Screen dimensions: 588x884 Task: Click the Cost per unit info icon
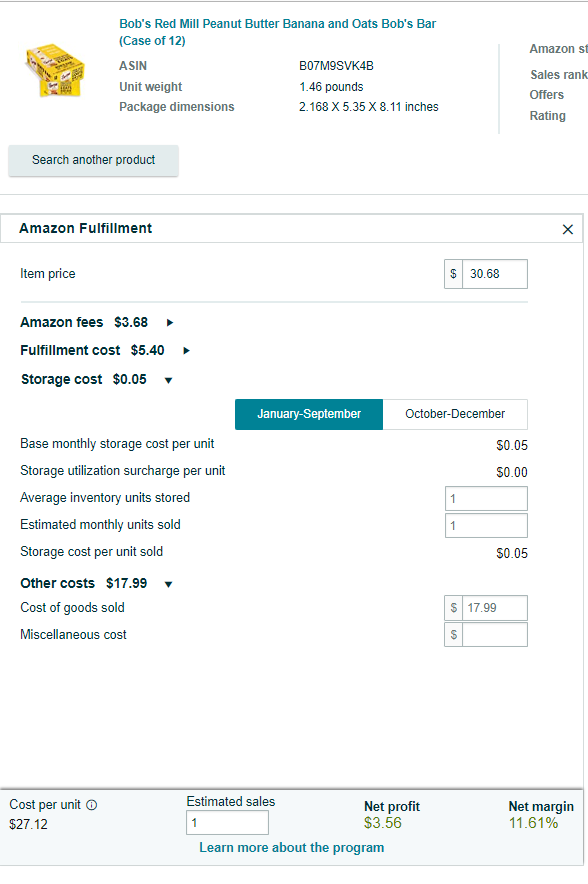pyautogui.click(x=91, y=805)
